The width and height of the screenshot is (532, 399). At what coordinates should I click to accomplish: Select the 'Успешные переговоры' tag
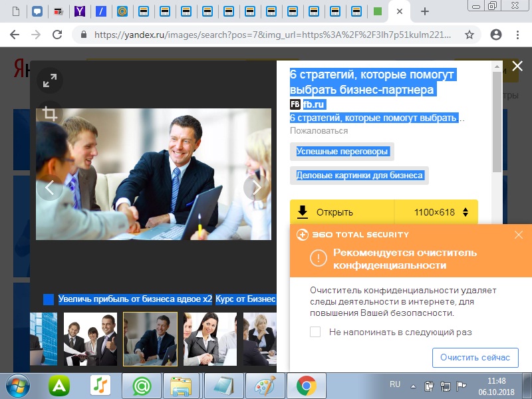[x=342, y=152]
